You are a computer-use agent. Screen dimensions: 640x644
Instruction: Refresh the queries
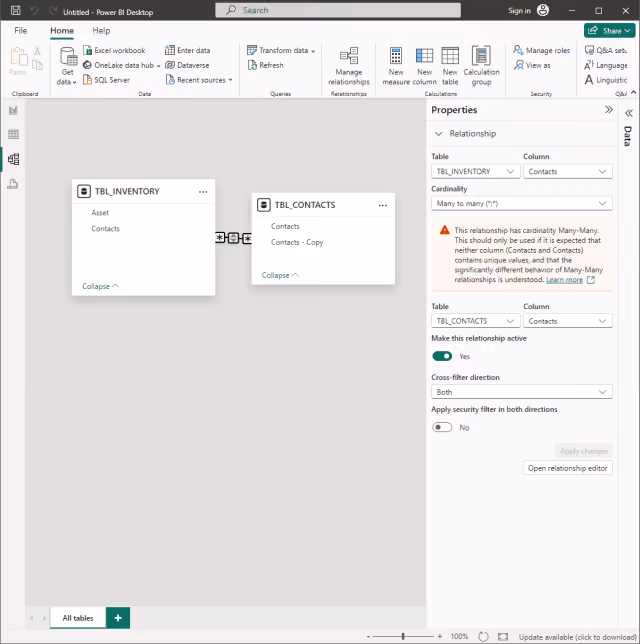[x=266, y=65]
